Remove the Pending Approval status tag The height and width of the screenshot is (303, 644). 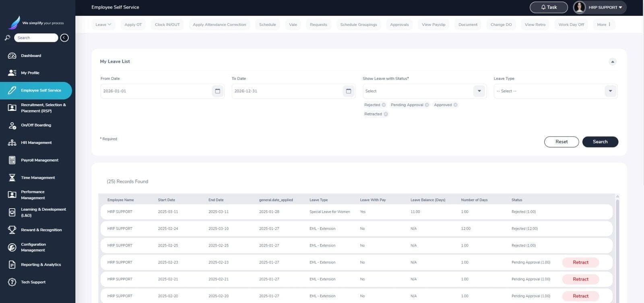pyautogui.click(x=427, y=105)
